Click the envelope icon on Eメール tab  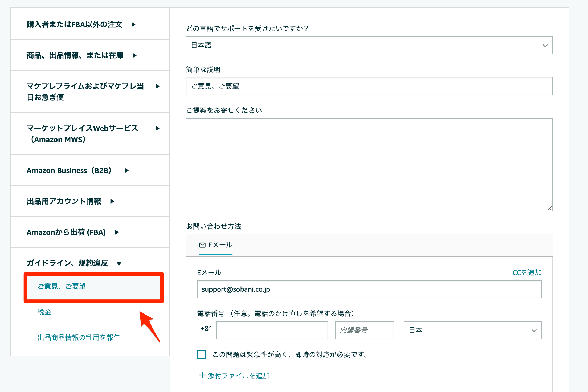coord(202,245)
